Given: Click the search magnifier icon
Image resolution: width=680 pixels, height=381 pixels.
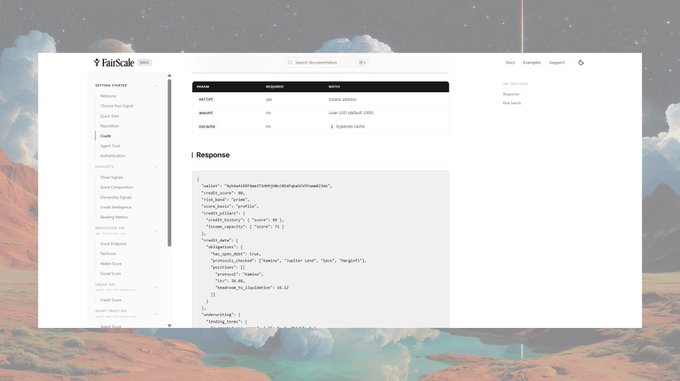Looking at the screenshot, I should coord(290,62).
